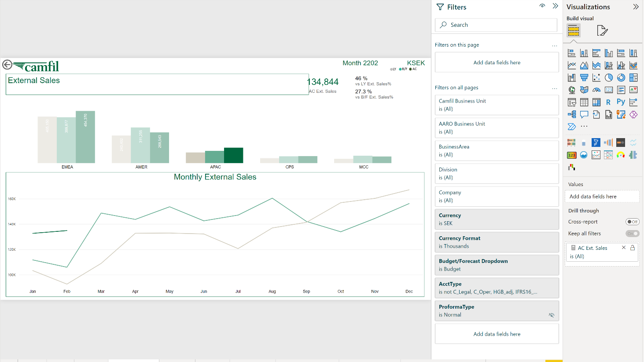Focus the Filters Search box

tap(496, 25)
